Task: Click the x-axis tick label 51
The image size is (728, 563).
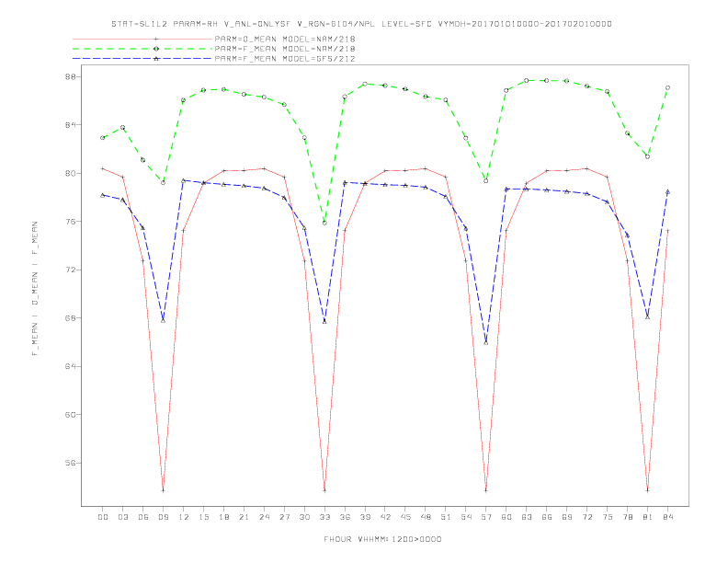Action: point(446,517)
